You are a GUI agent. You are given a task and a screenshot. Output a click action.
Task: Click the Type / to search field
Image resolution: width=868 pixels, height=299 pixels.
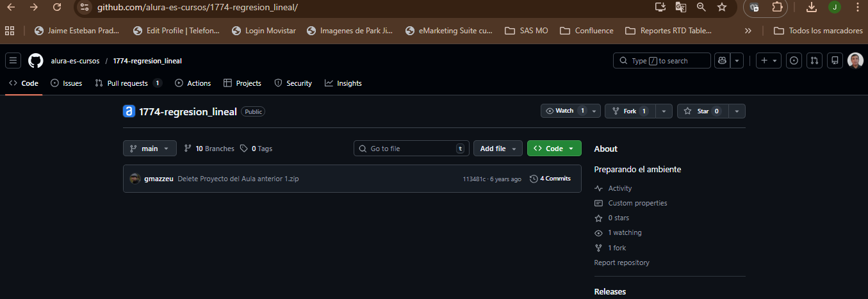coord(662,61)
